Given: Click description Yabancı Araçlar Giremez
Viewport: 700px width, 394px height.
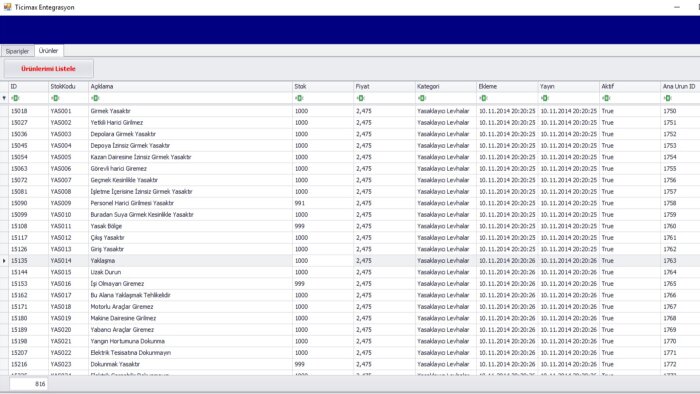Looking at the screenshot, I should pyautogui.click(x=122, y=330).
